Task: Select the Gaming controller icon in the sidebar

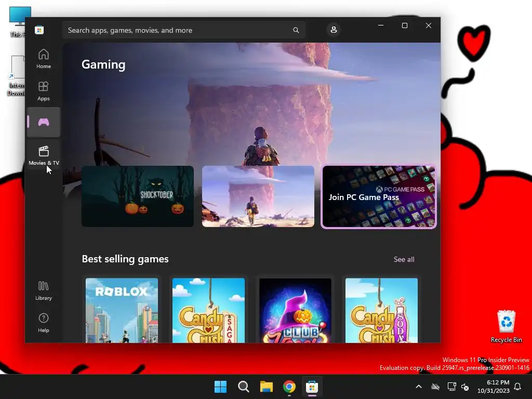Action: (x=44, y=122)
